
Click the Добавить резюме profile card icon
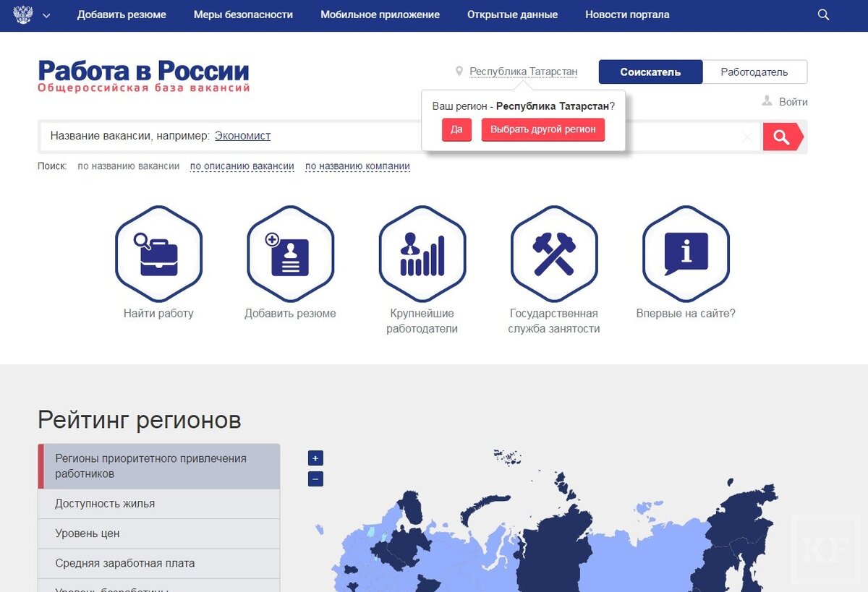pos(290,254)
